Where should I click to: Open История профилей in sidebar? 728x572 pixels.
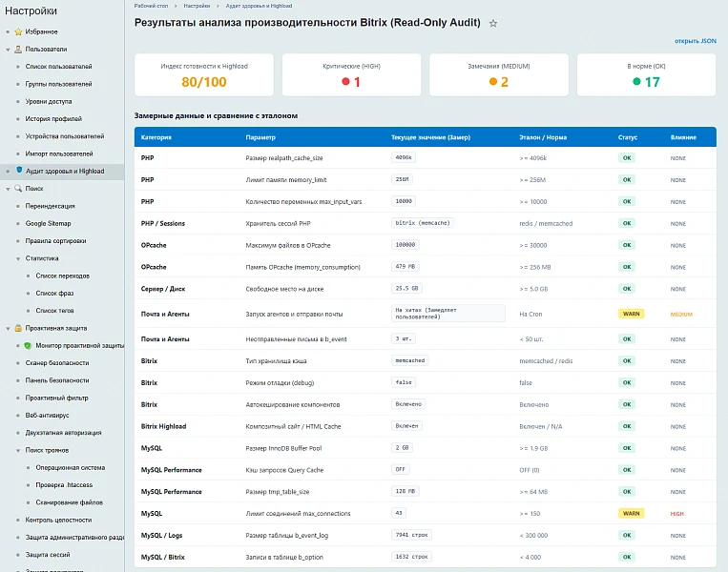(53, 119)
